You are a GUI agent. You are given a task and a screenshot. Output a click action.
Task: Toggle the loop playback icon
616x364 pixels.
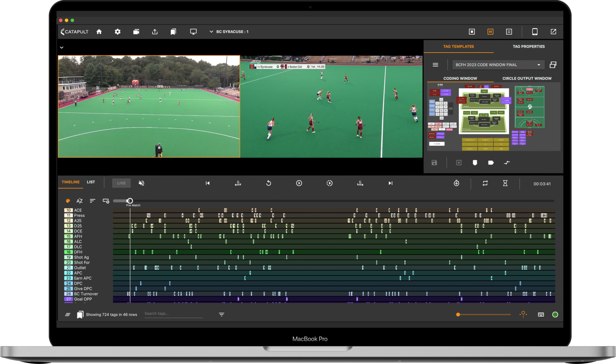coord(485,184)
